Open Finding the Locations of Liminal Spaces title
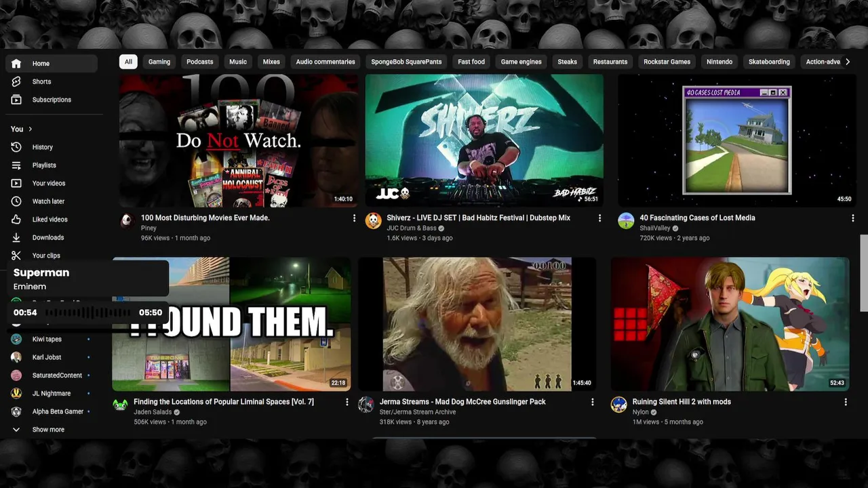 coord(224,402)
